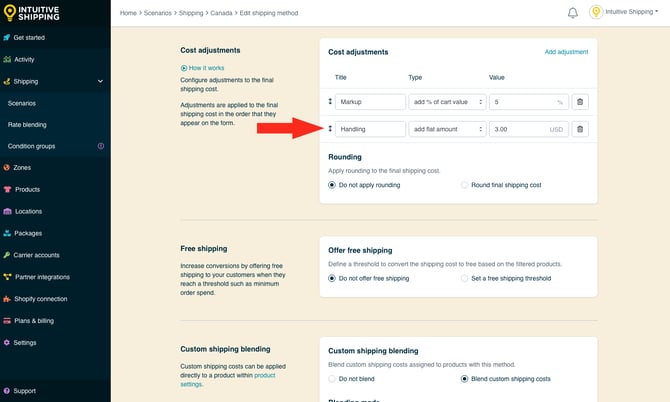Screen dimensions: 670x402
Task: Click the Products shirt icon
Action: [x=7, y=189]
